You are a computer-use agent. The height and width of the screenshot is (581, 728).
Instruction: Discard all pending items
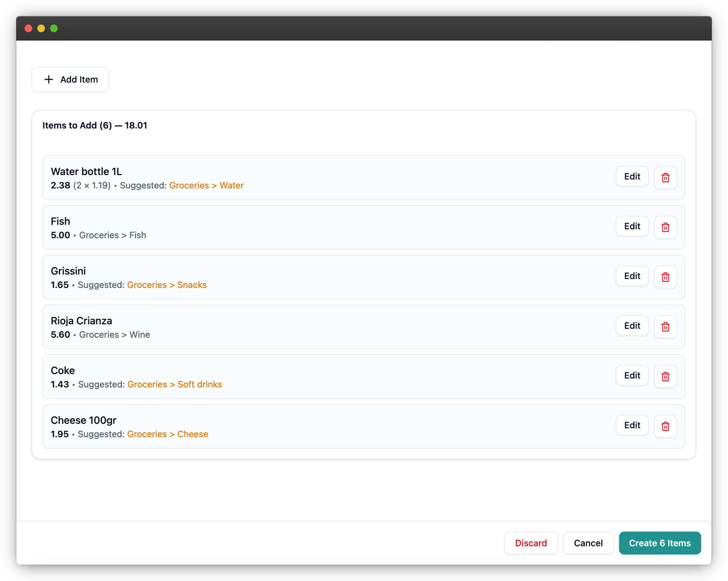pyautogui.click(x=531, y=543)
